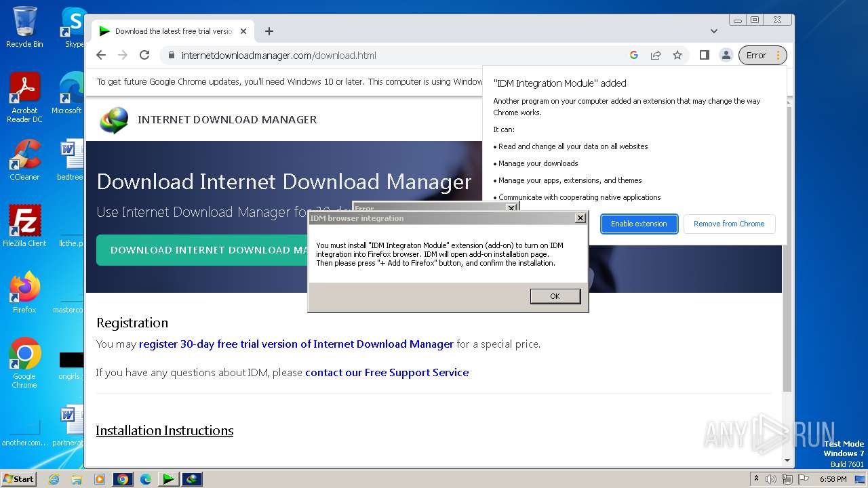
Task: Open FileZilla Client desktop icon
Action: 24,226
